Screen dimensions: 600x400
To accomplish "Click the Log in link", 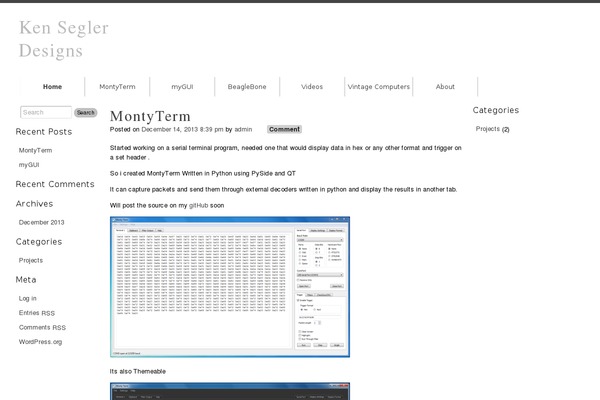I will point(28,299).
